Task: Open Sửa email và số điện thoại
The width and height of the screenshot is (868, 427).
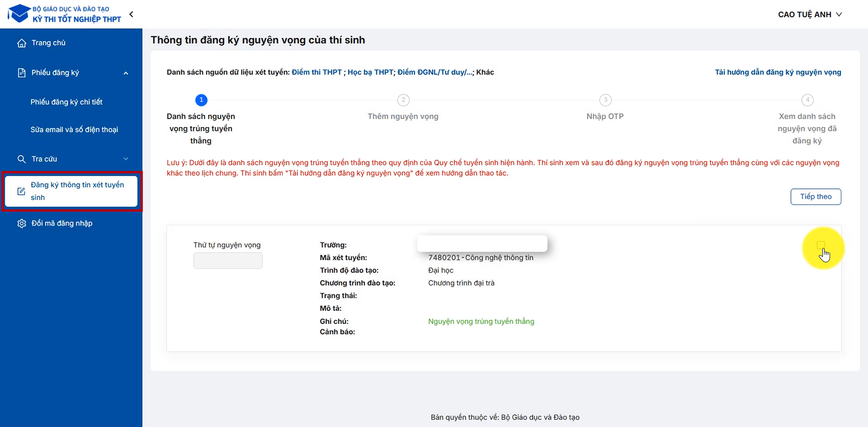Action: click(x=74, y=130)
